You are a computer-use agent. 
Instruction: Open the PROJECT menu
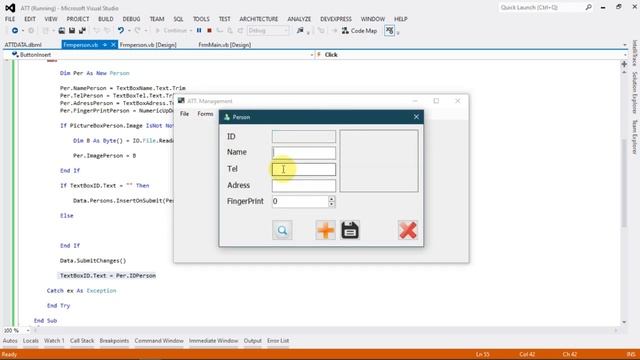pyautogui.click(x=78, y=19)
